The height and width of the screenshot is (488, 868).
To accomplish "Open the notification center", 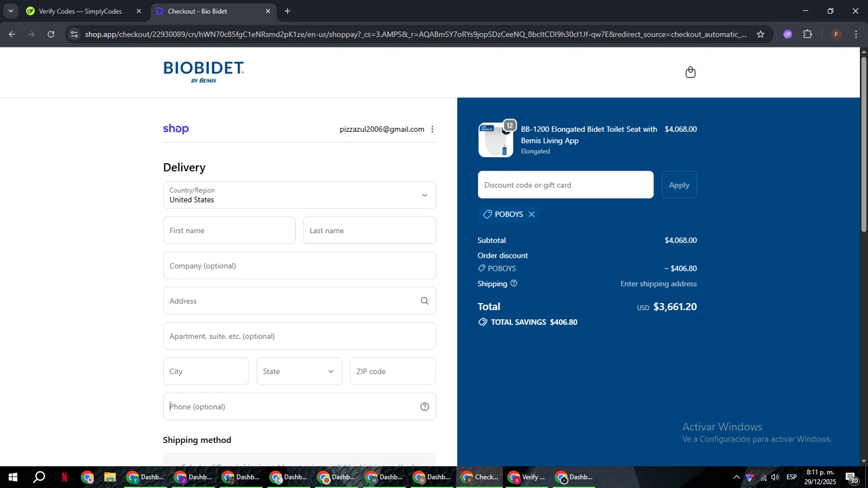I will (x=852, y=477).
